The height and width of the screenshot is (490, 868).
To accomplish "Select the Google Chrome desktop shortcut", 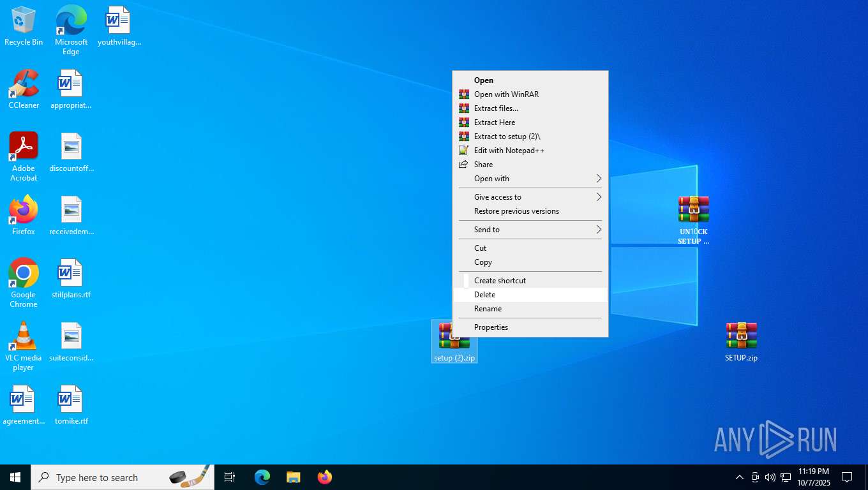I will pyautogui.click(x=24, y=283).
